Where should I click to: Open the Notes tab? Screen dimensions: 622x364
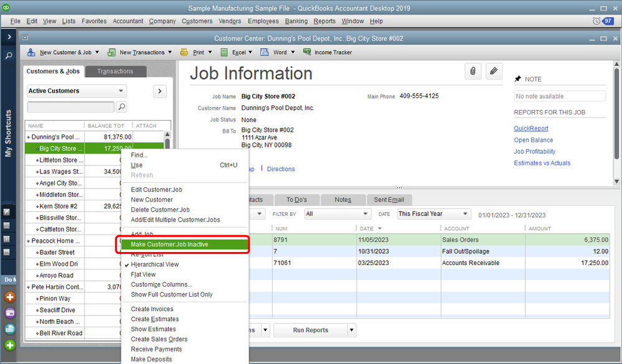click(x=342, y=200)
